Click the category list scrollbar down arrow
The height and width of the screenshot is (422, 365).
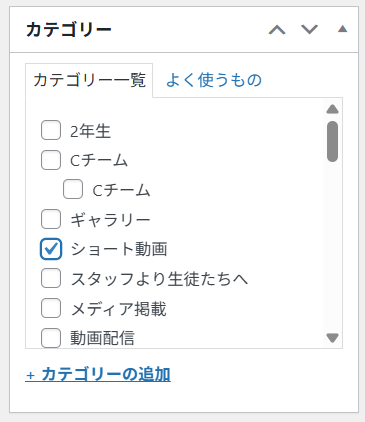(x=332, y=338)
